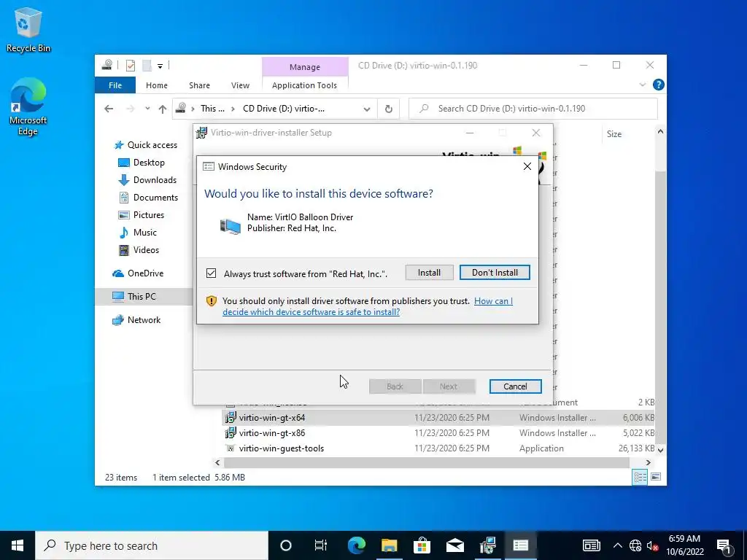
Task: Go up one folder level arrow
Action: [x=163, y=109]
